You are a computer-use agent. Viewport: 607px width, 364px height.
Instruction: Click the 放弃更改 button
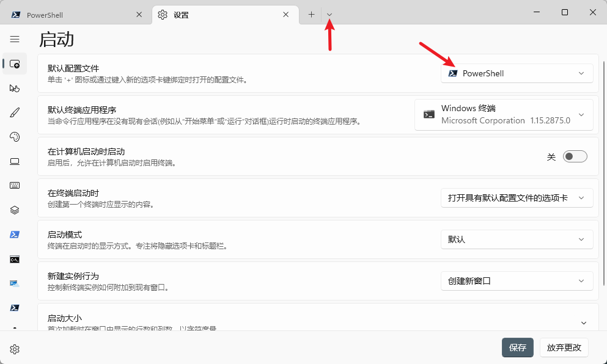point(564,348)
